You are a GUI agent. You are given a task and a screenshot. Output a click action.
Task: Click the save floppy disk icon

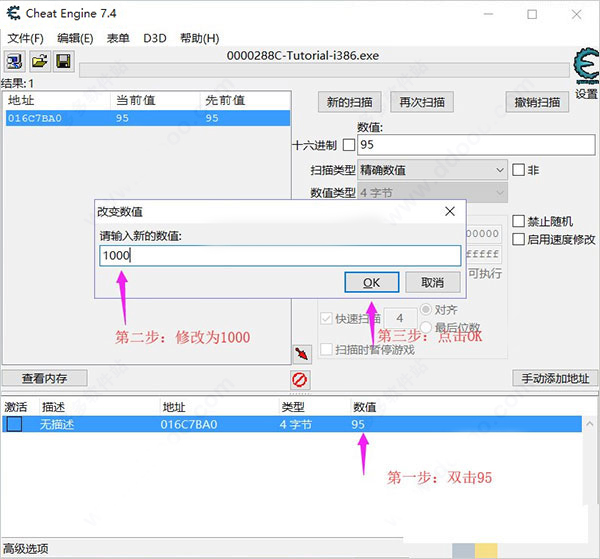click(x=63, y=61)
